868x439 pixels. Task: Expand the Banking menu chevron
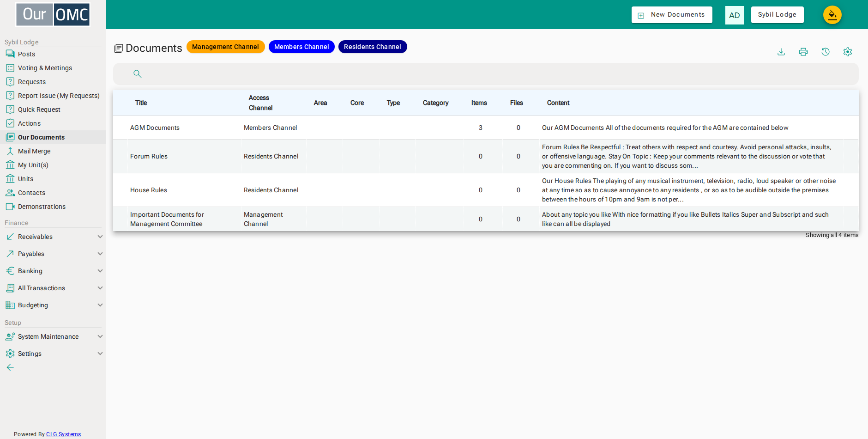100,271
